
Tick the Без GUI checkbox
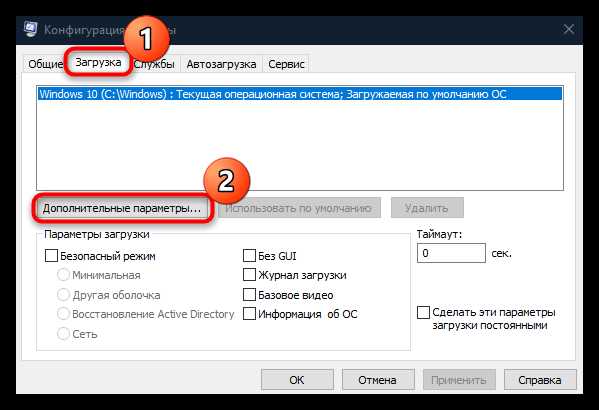point(249,256)
